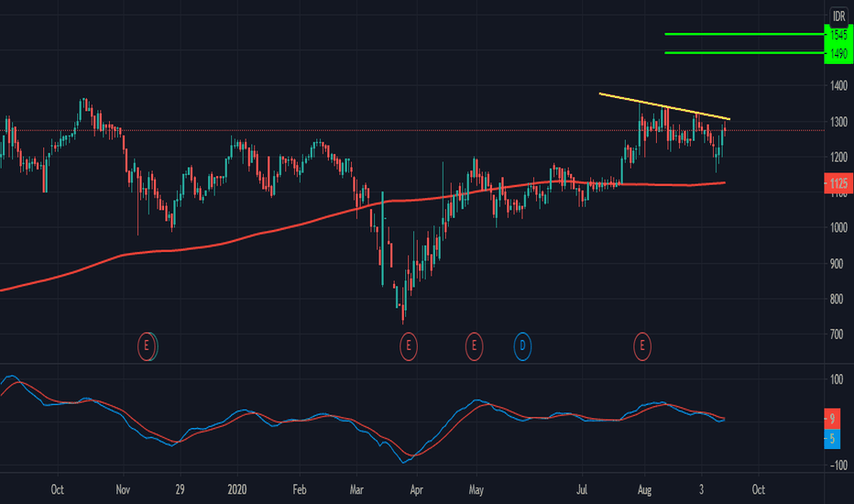The height and width of the screenshot is (504, 854).
Task: Click the Aug time axis label
Action: coord(644,490)
